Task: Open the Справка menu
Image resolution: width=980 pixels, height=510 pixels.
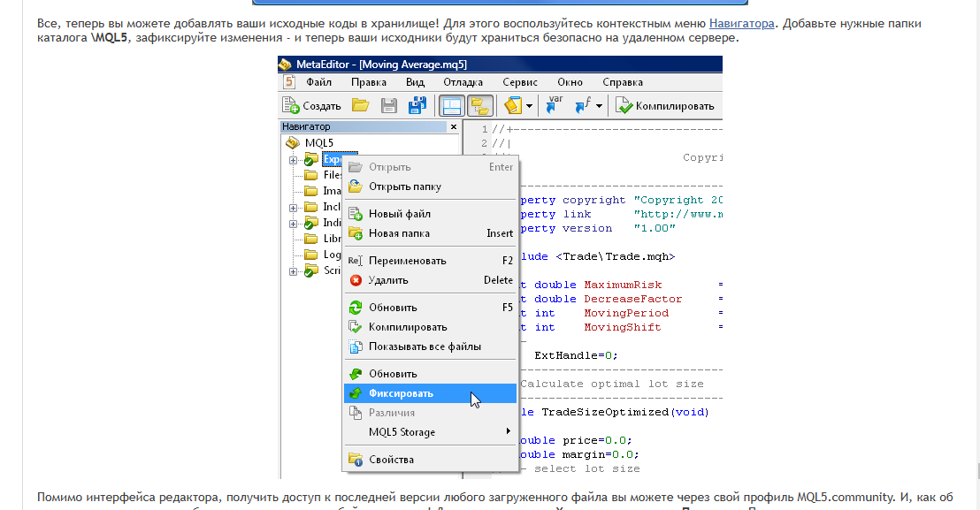Action: [x=623, y=82]
